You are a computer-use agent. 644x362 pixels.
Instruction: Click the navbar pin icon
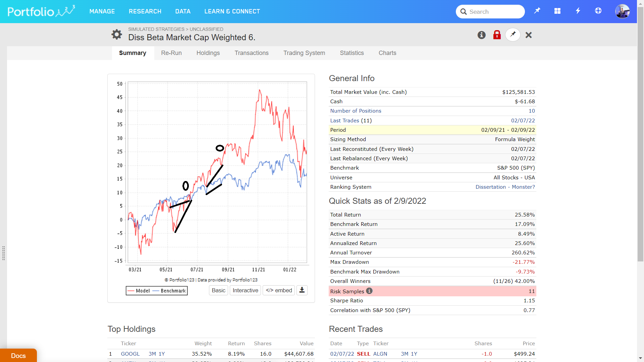pyautogui.click(x=537, y=11)
